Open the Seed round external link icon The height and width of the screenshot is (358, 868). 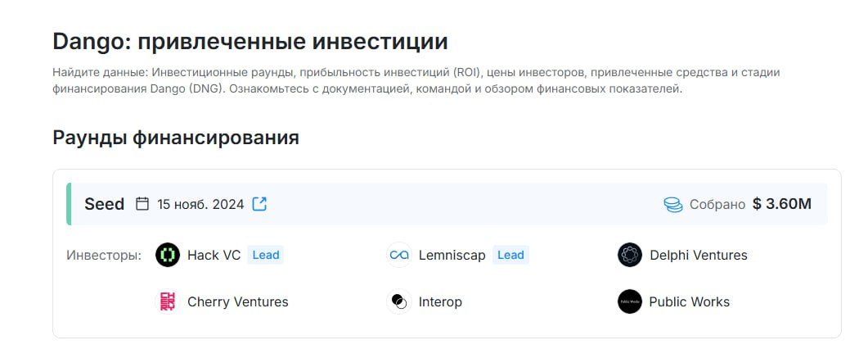(259, 204)
